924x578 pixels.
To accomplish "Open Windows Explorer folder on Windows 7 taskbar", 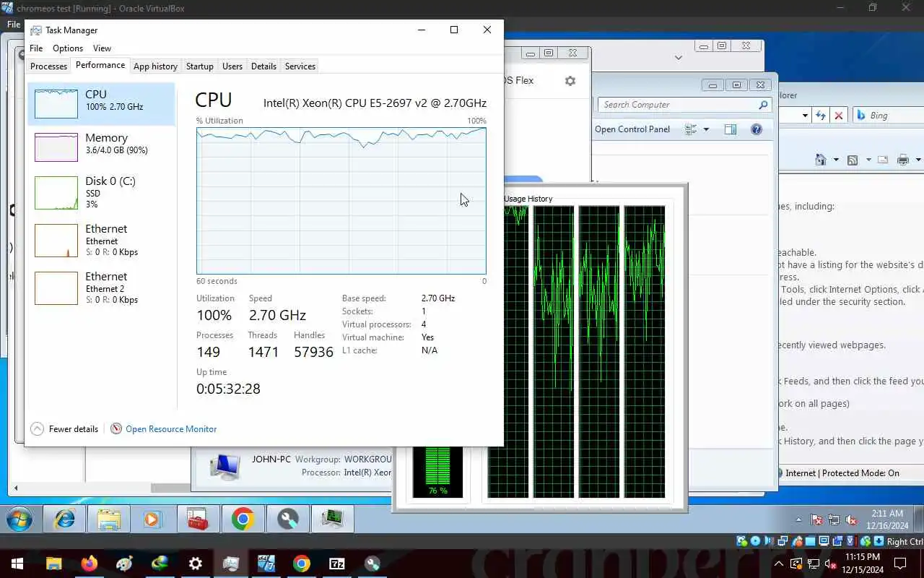I will [x=109, y=519].
